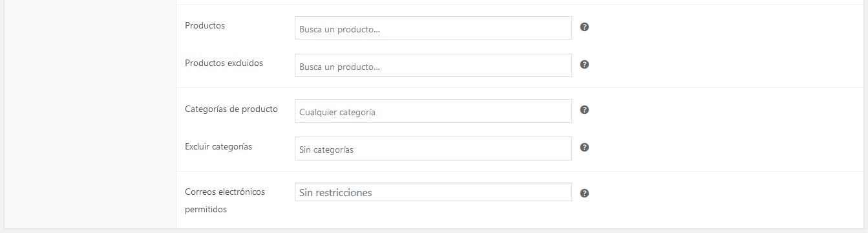This screenshot has height=233, width=868.
Task: Focus the Productos excluidos search field
Action: pos(433,65)
